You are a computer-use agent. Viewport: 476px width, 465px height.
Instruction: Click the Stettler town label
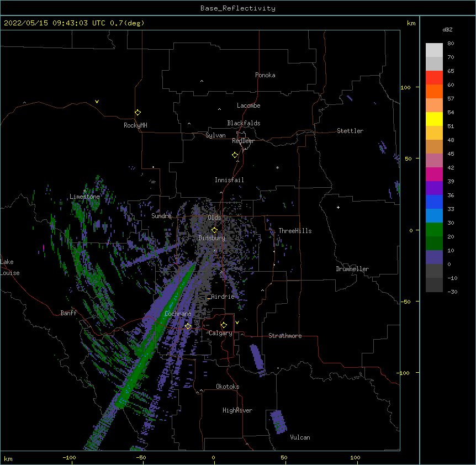(350, 131)
